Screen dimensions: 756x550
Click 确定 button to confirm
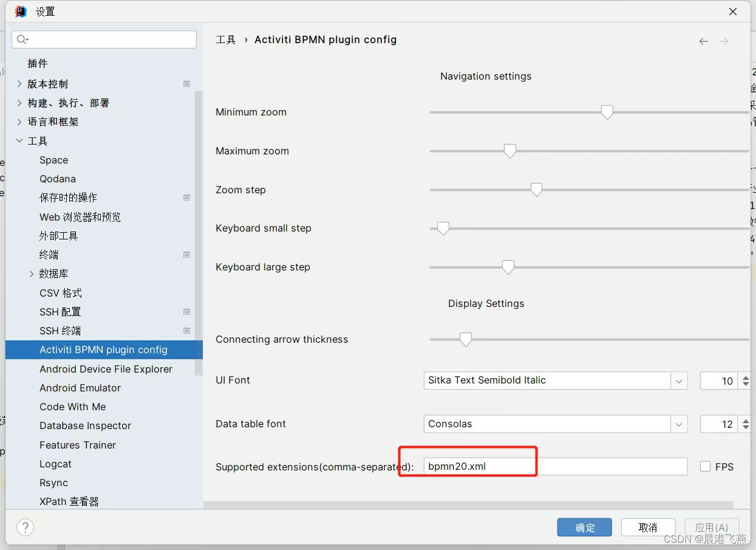tap(584, 528)
